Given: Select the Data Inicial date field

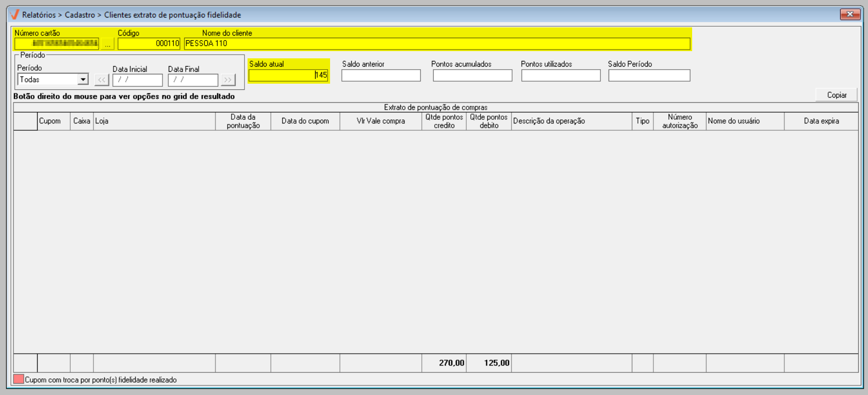Looking at the screenshot, I should pos(137,80).
